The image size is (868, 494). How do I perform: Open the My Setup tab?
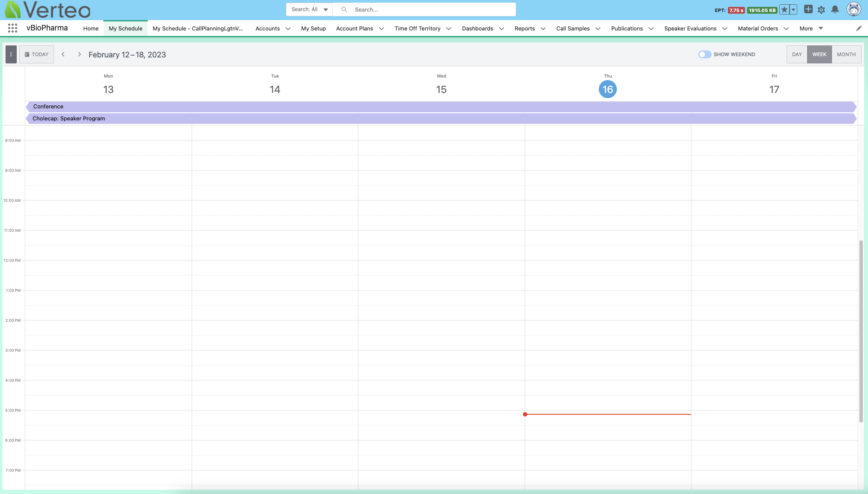(x=313, y=29)
